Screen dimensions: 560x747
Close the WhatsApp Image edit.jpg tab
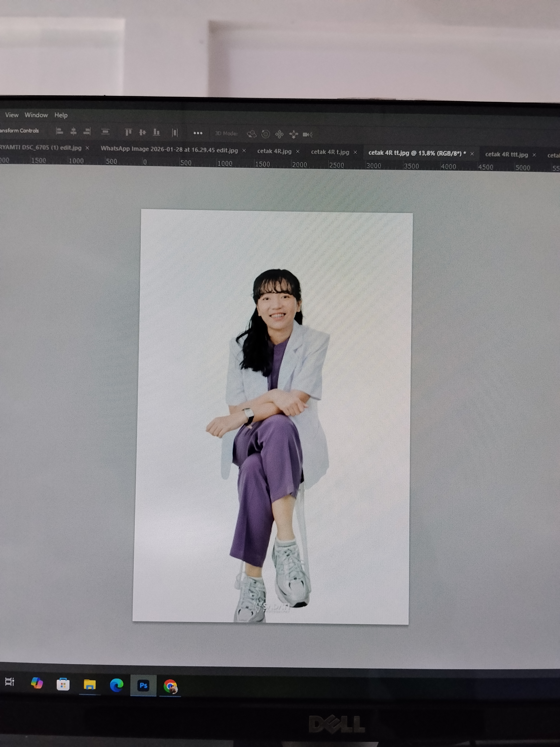(x=244, y=151)
